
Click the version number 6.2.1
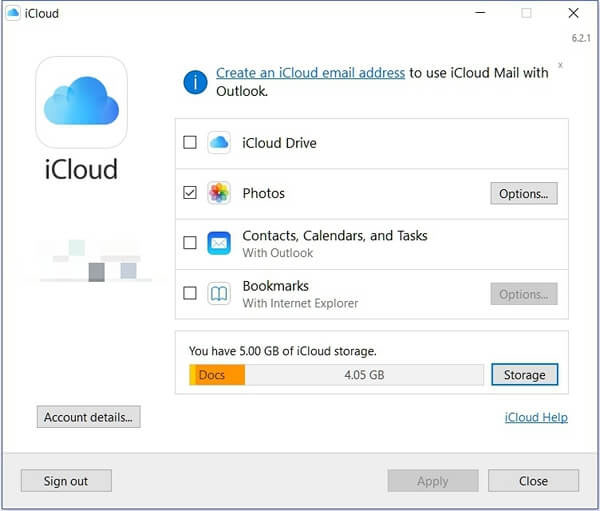[x=581, y=38]
